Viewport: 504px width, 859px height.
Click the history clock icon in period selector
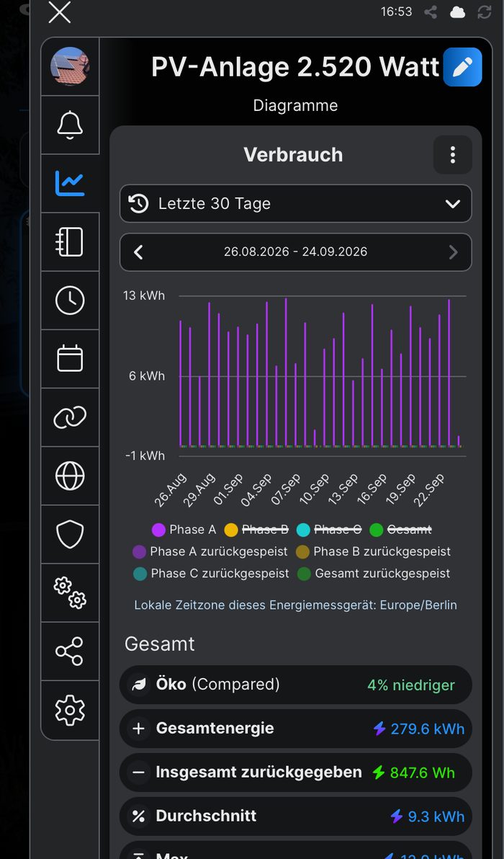point(138,204)
